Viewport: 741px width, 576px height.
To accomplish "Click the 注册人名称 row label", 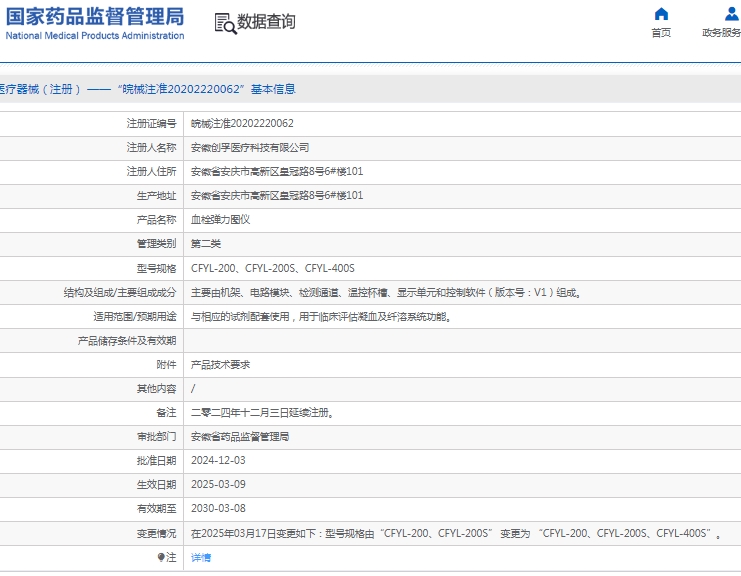I will 151,148.
